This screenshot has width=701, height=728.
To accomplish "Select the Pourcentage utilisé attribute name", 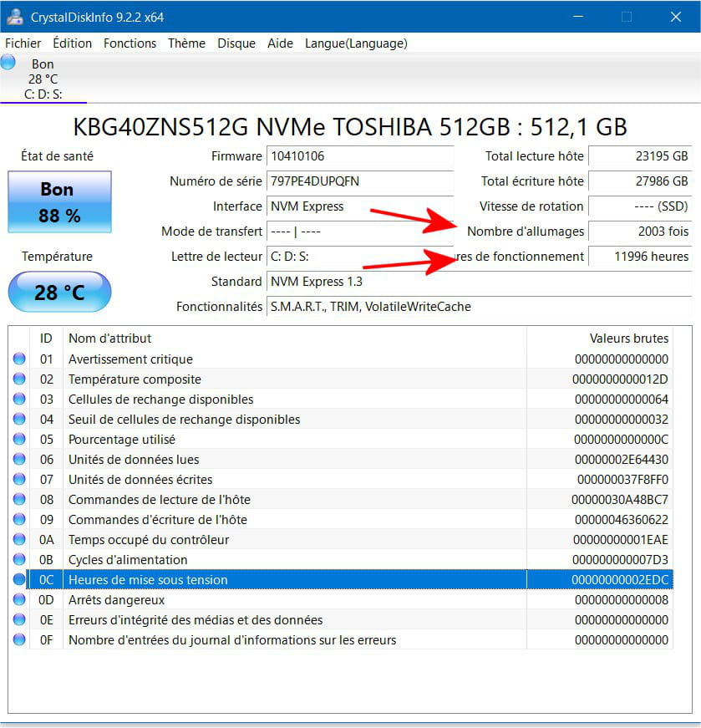I will tap(122, 439).
